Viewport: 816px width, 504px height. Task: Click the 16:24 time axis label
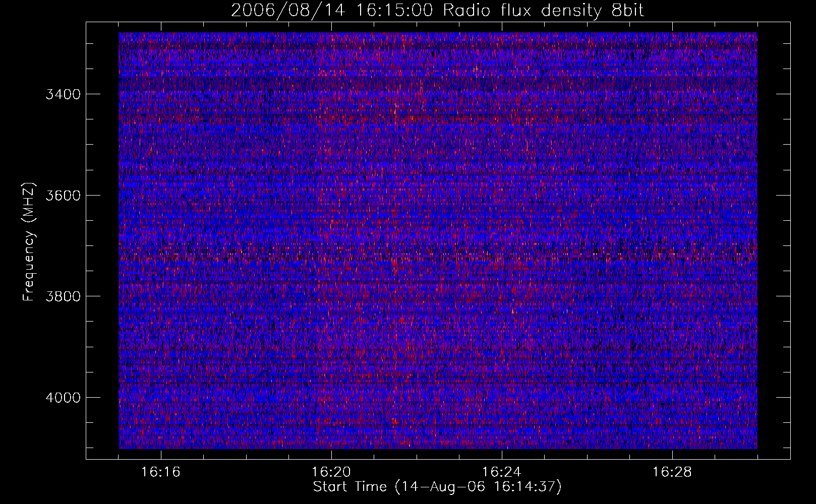click(502, 472)
